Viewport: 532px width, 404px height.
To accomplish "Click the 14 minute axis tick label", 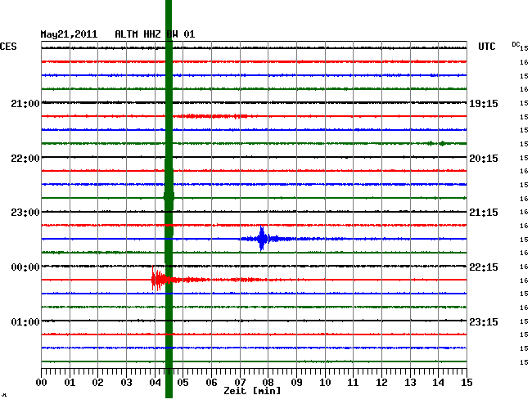I will click(438, 383).
